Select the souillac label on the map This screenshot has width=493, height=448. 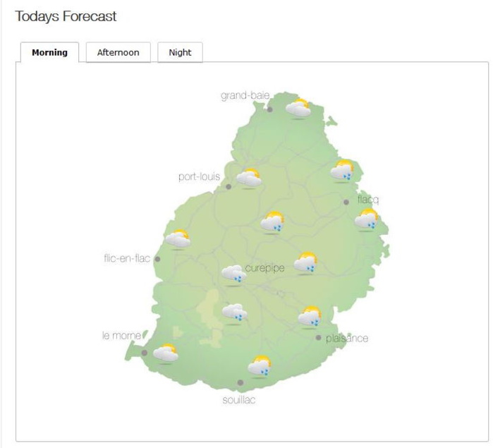(239, 400)
